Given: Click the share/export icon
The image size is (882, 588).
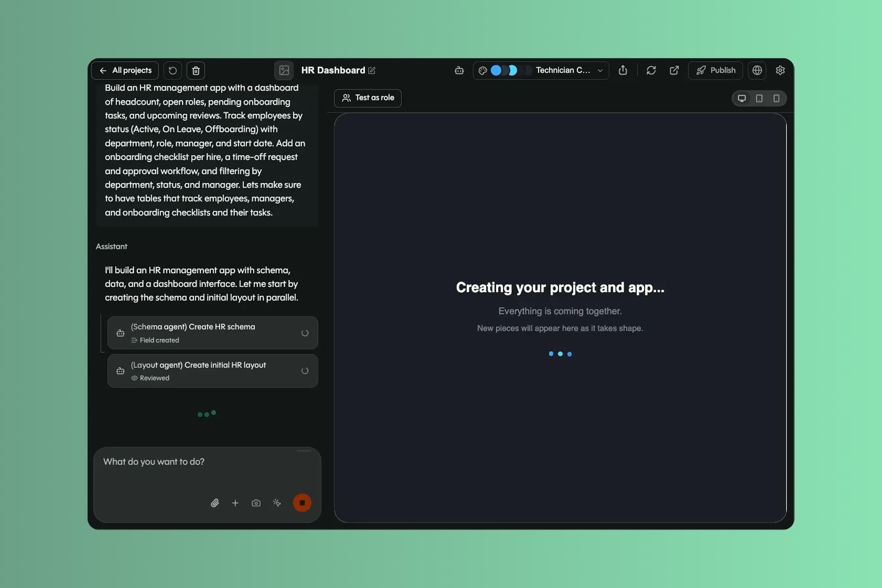Looking at the screenshot, I should (623, 71).
